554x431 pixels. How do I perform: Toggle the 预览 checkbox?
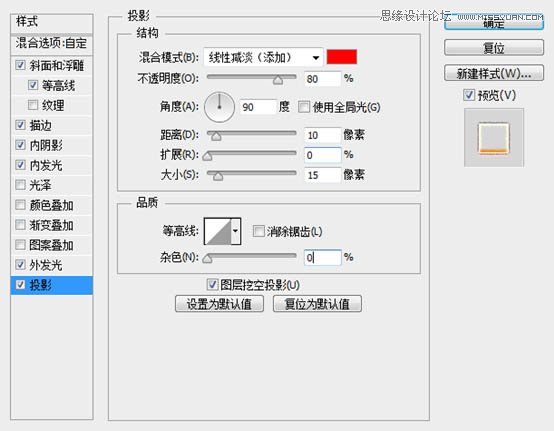coord(469,95)
